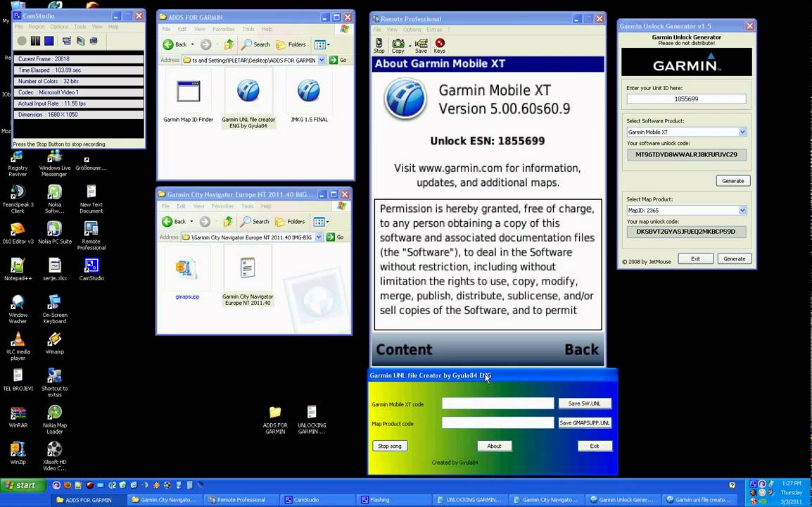
Task: Click Generate for software unlock code
Action: (732, 181)
